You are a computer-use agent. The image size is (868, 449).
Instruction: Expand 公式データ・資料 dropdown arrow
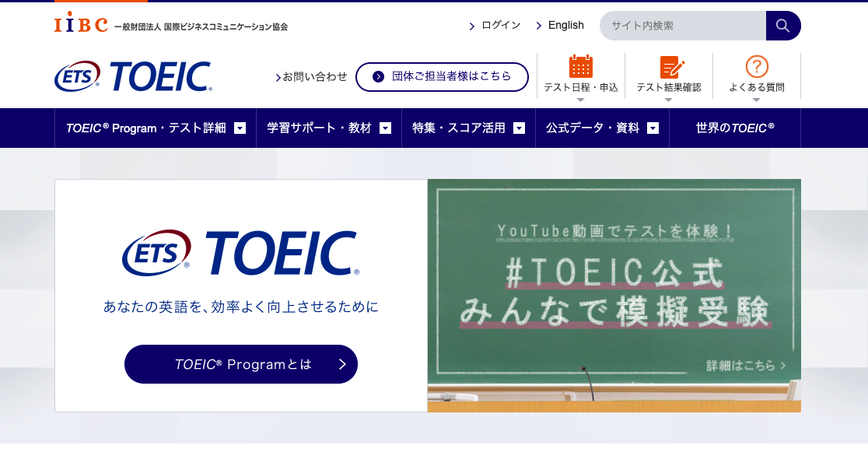click(653, 128)
